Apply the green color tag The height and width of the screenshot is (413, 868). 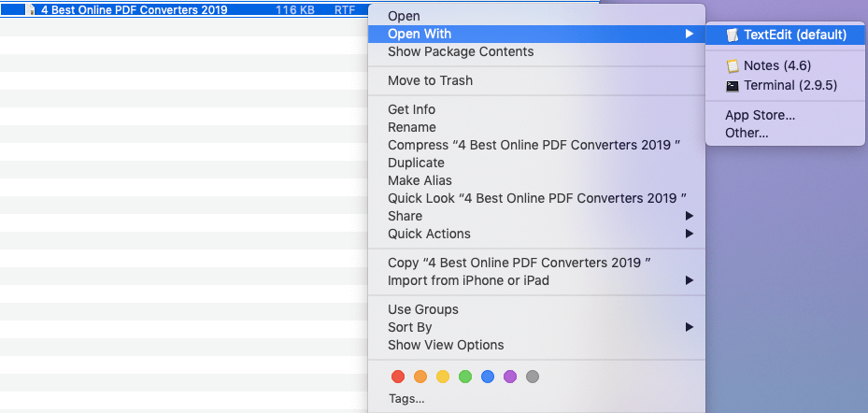tap(465, 377)
